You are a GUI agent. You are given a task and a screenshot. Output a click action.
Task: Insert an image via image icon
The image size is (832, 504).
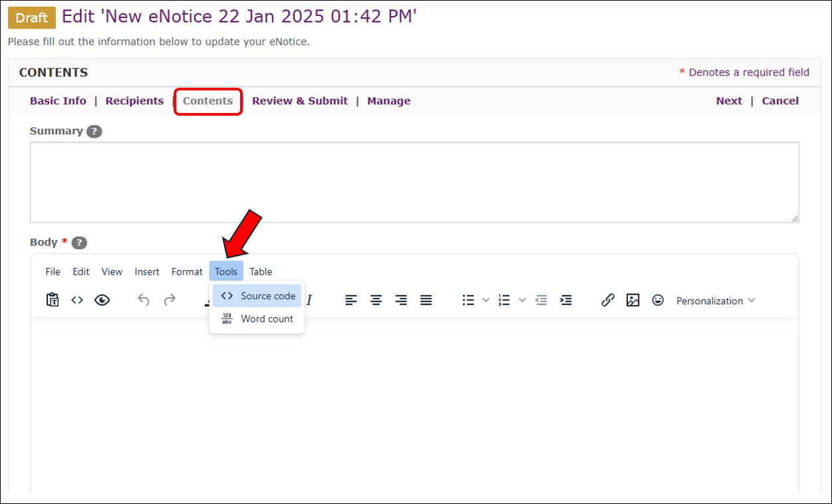click(633, 301)
